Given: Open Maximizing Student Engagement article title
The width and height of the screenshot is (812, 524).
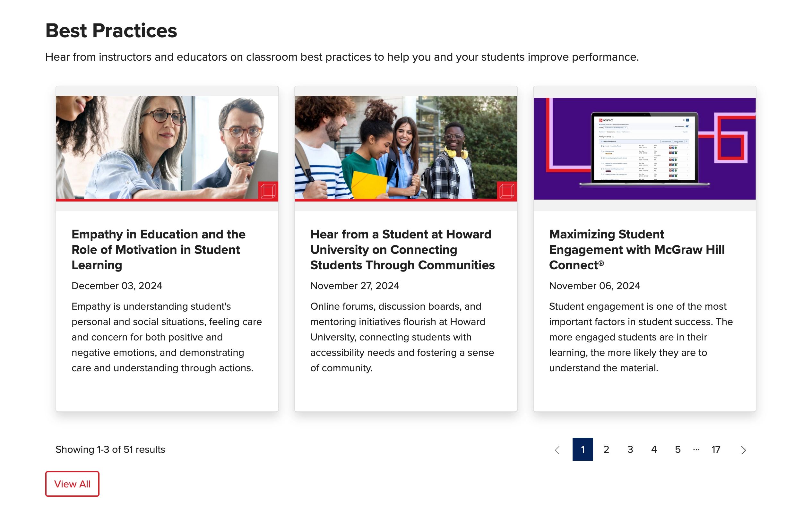Looking at the screenshot, I should pyautogui.click(x=636, y=249).
